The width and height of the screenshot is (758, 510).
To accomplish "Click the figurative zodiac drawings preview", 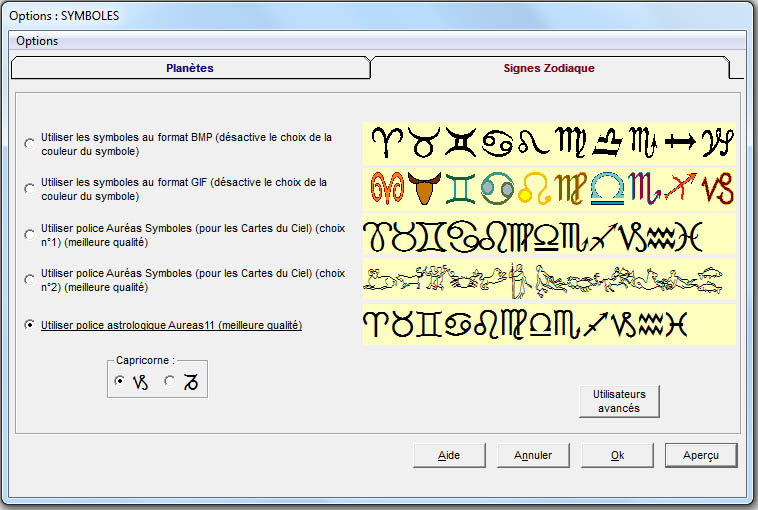I will [x=549, y=279].
